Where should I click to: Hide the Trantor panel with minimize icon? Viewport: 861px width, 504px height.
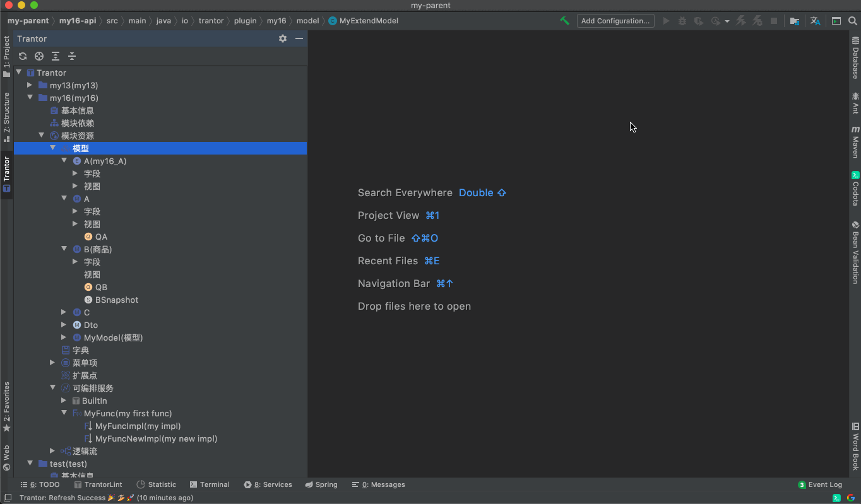click(x=299, y=38)
